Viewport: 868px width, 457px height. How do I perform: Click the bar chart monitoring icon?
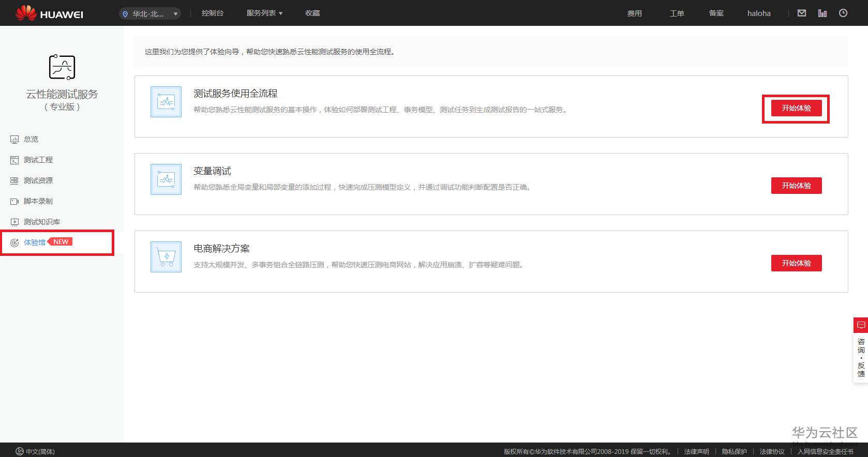click(822, 13)
